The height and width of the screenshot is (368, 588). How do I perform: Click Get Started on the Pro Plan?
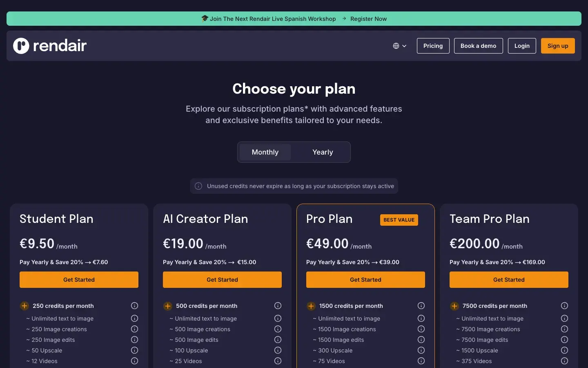point(365,280)
